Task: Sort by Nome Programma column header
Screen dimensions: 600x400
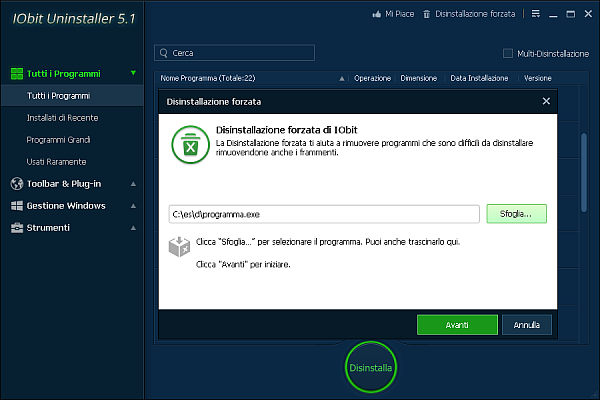Action: (208, 78)
